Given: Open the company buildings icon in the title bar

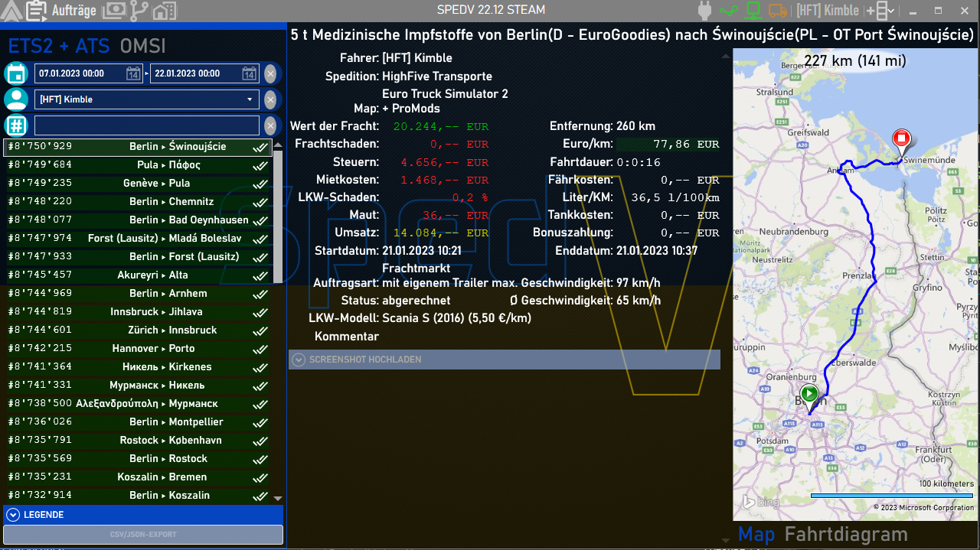Looking at the screenshot, I should [163, 11].
